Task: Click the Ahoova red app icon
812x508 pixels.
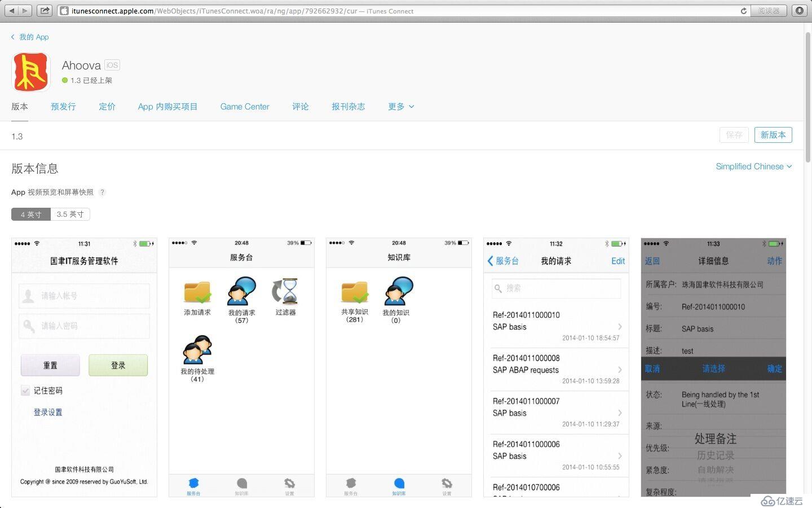Action: point(30,72)
